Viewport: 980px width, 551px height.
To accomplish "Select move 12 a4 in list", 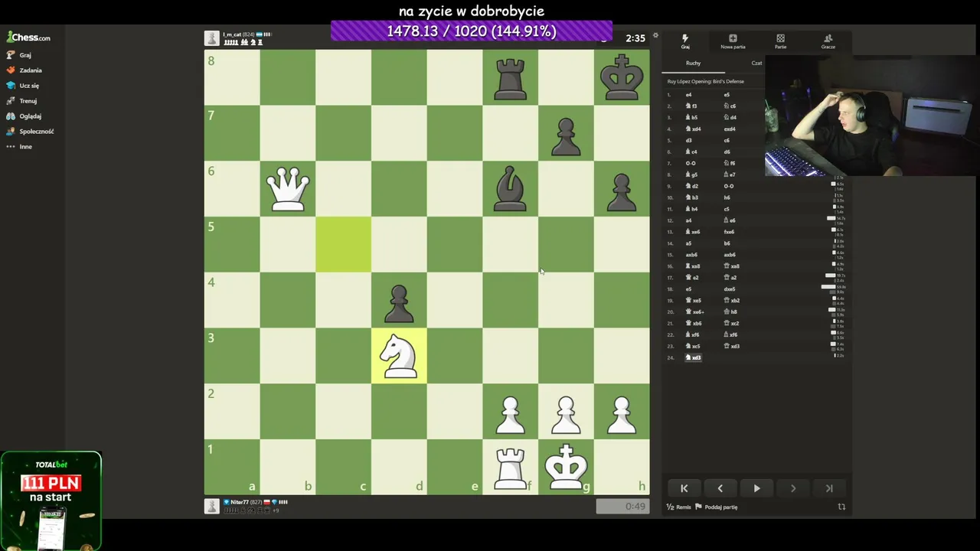I will [688, 220].
